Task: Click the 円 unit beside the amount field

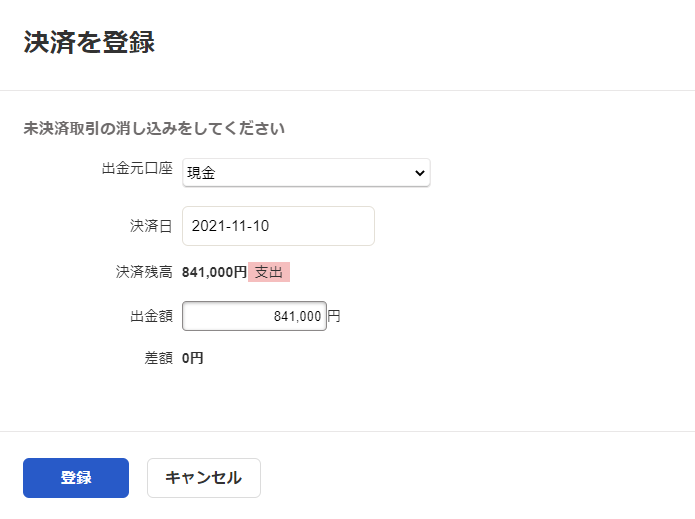Action: point(334,316)
